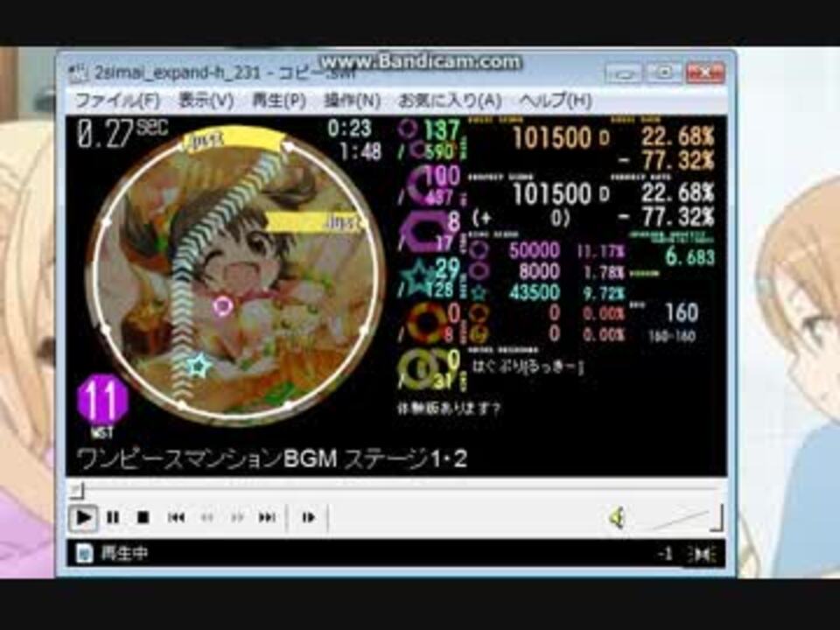This screenshot has height=630, width=840.
Task: Open the ファイル(F) menu
Action: coord(117,100)
